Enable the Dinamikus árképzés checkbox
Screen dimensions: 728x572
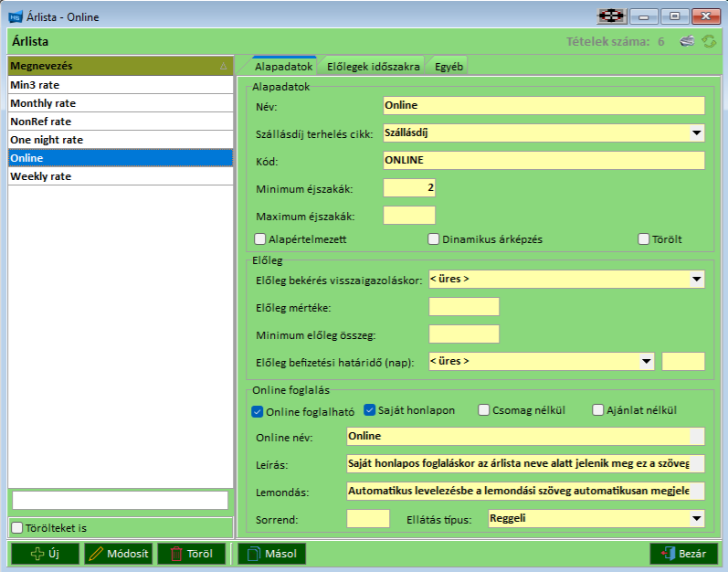[x=433, y=239]
